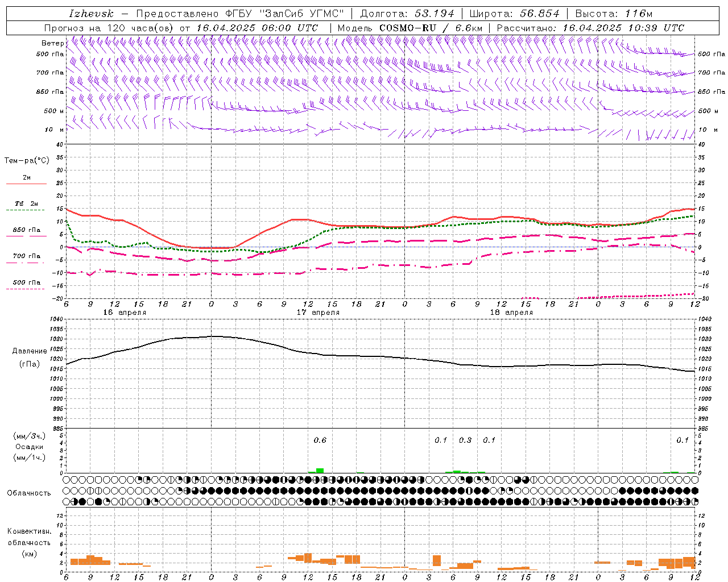Click the '0.6' precipitation amount value
This screenshot has width=728, height=582.
tap(320, 440)
